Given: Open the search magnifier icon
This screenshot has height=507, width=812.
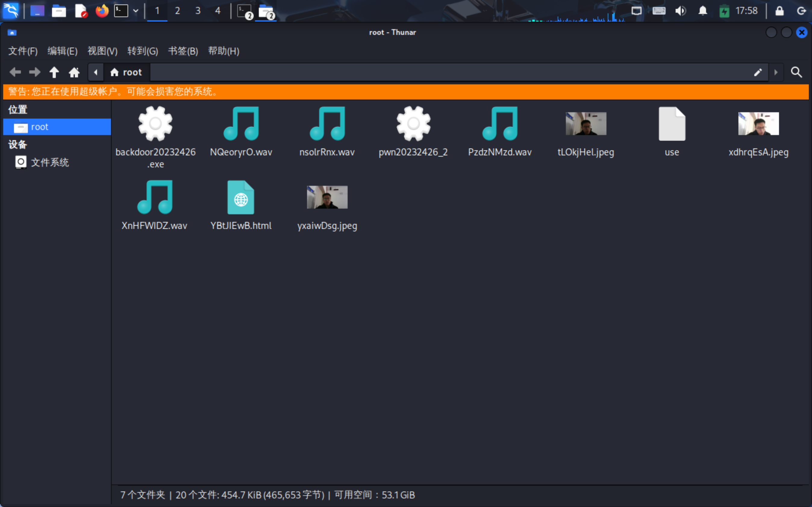Looking at the screenshot, I should click(x=796, y=72).
